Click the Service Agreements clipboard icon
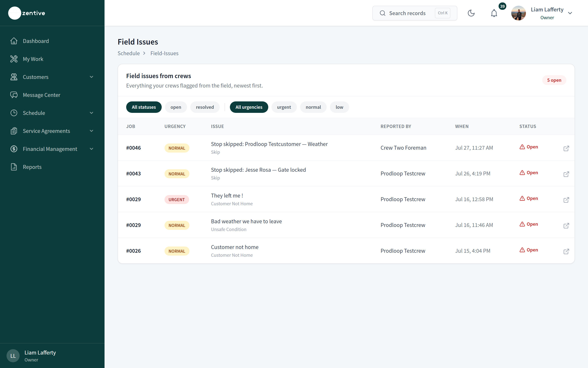588x368 pixels. [x=14, y=131]
